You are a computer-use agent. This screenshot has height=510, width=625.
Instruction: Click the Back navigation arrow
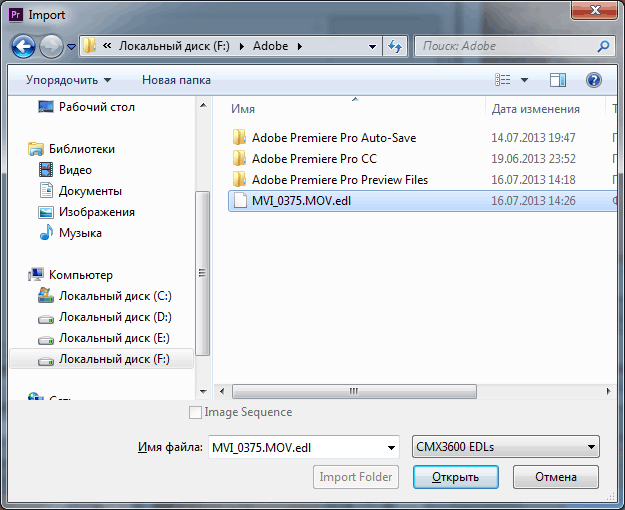[x=23, y=46]
